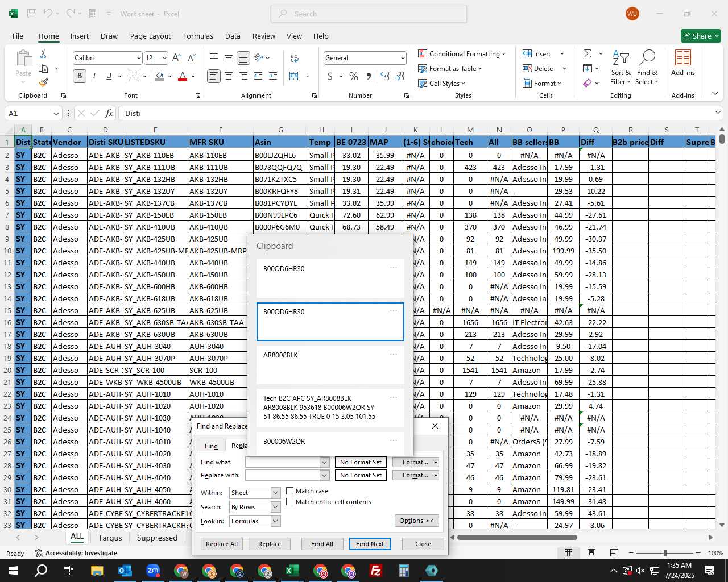Enable Match case checkbox

(290, 491)
